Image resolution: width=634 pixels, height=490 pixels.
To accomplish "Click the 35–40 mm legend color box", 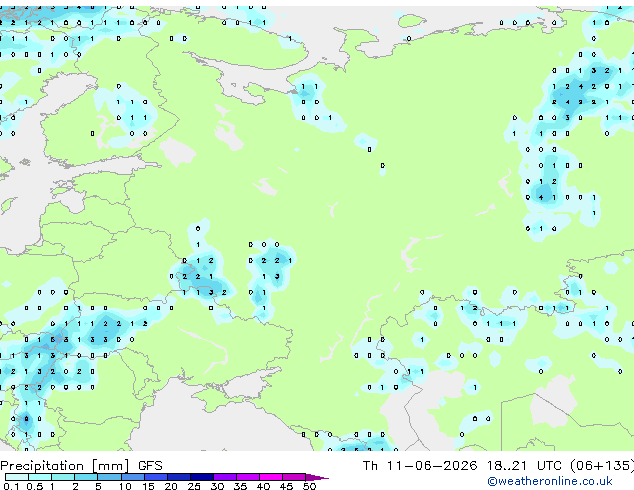I will pyautogui.click(x=248, y=477).
